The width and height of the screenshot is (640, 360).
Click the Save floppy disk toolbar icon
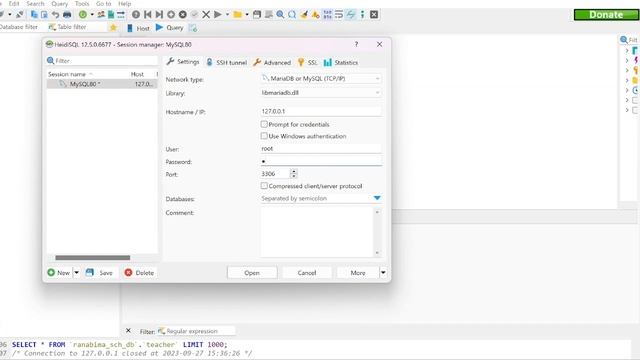[x=257, y=15]
